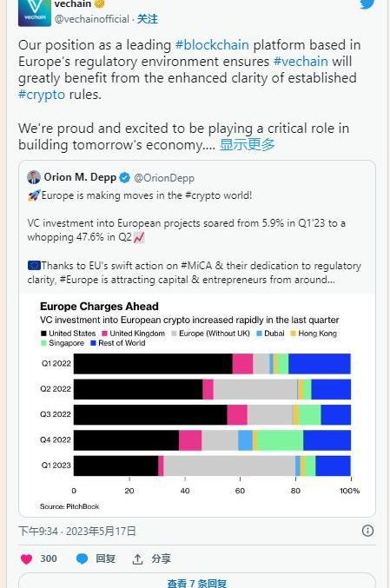Click the Rest of World blue legend swatch
390x588 pixels.
[94, 343]
